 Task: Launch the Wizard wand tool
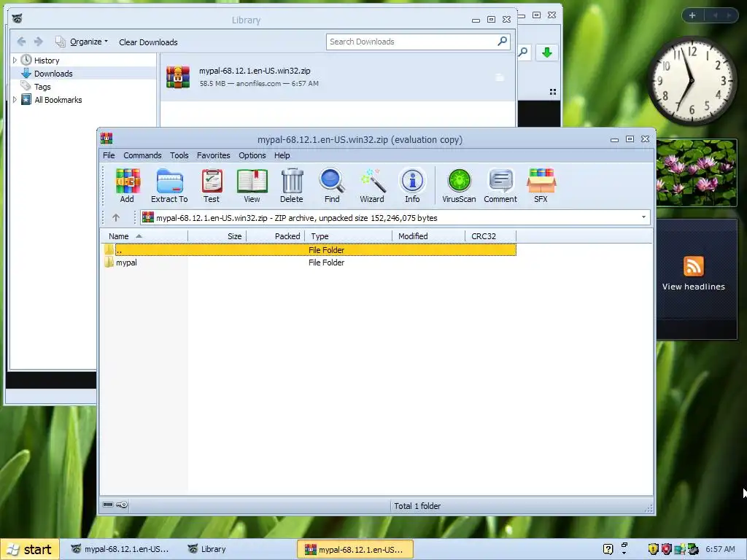point(372,186)
